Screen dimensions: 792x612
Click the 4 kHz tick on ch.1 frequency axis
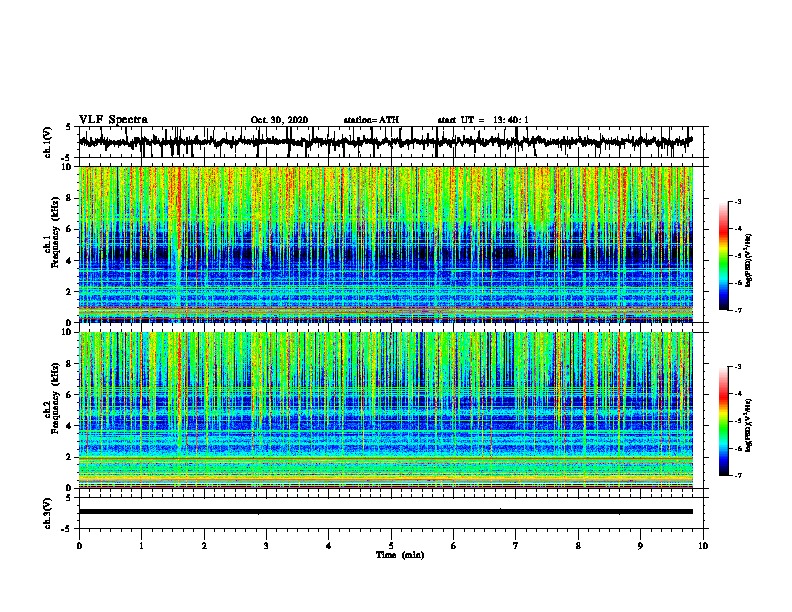pos(70,261)
